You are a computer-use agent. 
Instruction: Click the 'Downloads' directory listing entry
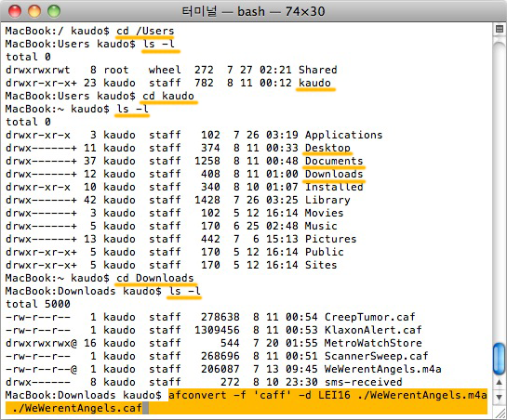pos(334,174)
